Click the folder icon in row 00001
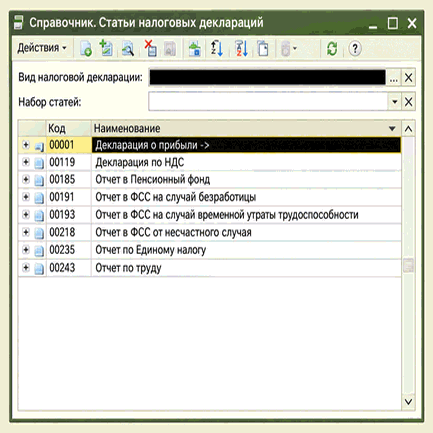 (x=39, y=146)
